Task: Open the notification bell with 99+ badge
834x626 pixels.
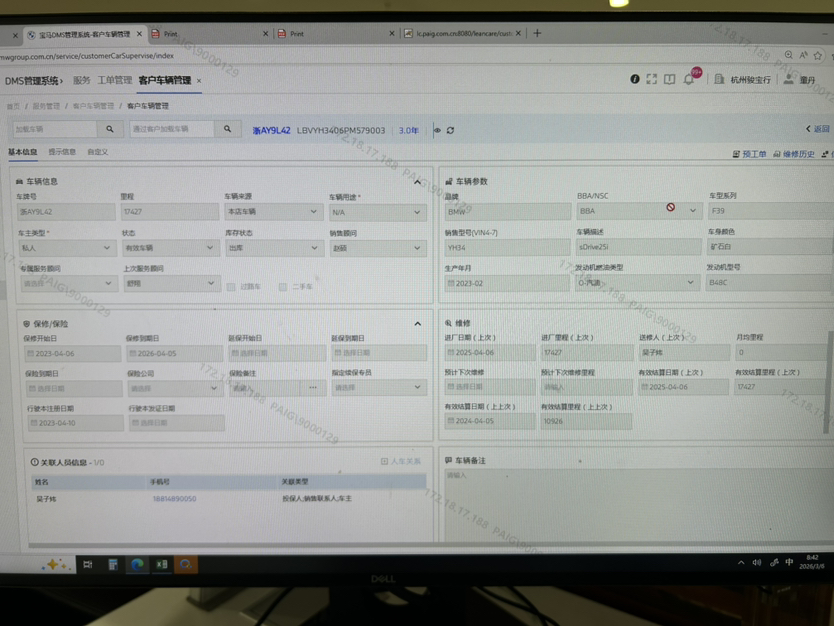Action: point(689,79)
